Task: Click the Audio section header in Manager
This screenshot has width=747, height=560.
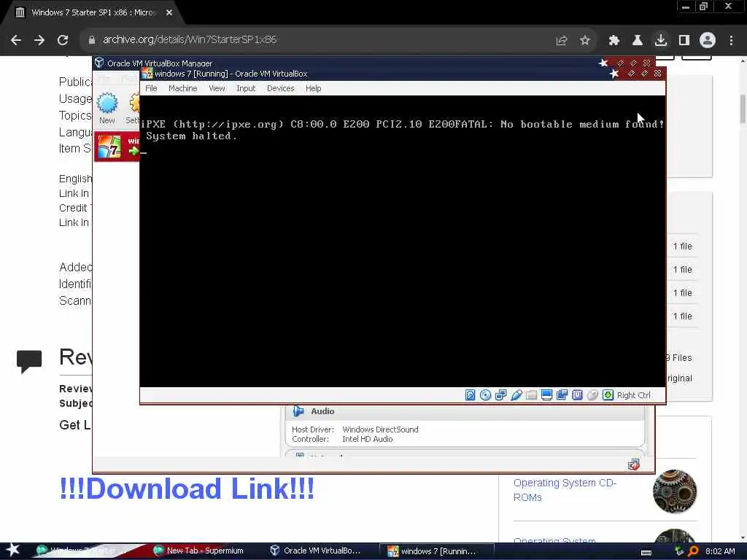Action: click(465, 411)
